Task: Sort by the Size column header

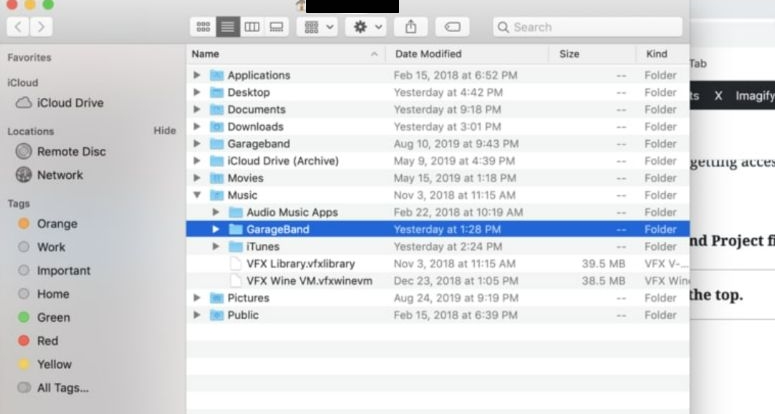Action: point(569,54)
